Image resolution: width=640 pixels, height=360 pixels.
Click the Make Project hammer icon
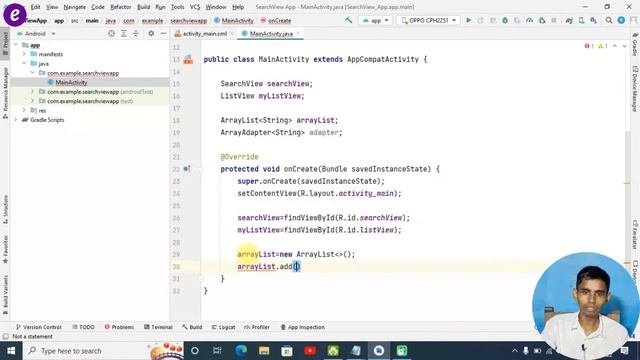[349, 20]
